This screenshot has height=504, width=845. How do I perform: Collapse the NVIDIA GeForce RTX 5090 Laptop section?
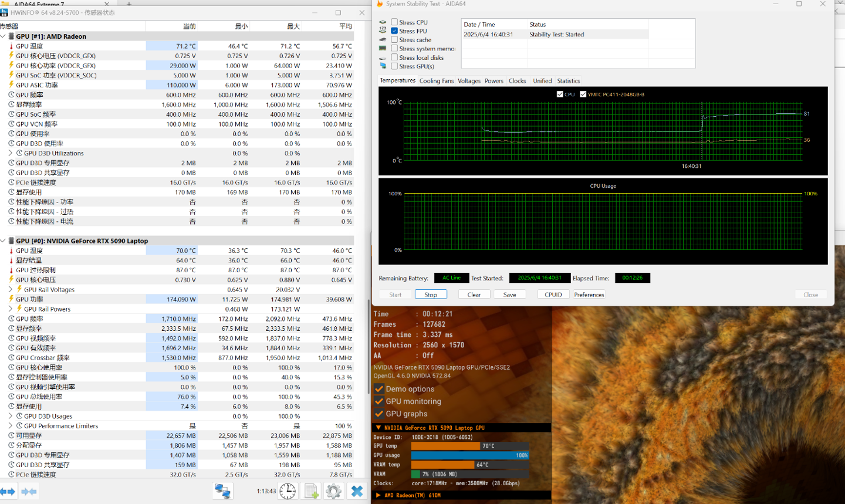pyautogui.click(x=4, y=241)
